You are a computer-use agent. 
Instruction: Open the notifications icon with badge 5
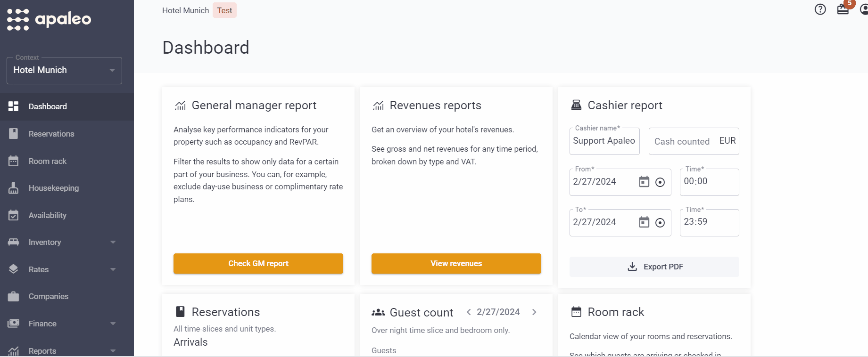tap(843, 9)
